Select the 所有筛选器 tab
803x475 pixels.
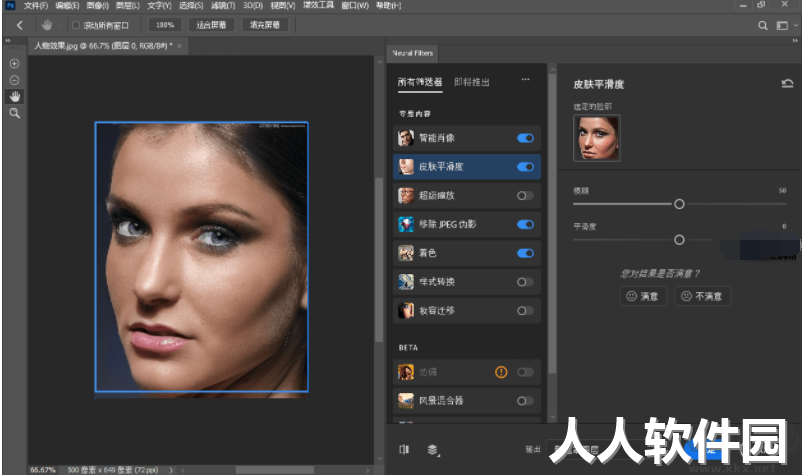pos(420,82)
